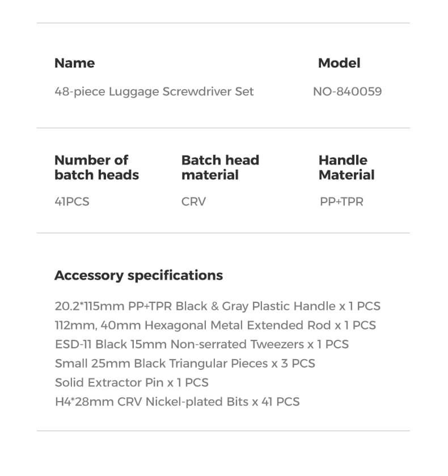Click the divider line below Name section
Screen dimensions: 448x476
click(x=223, y=128)
